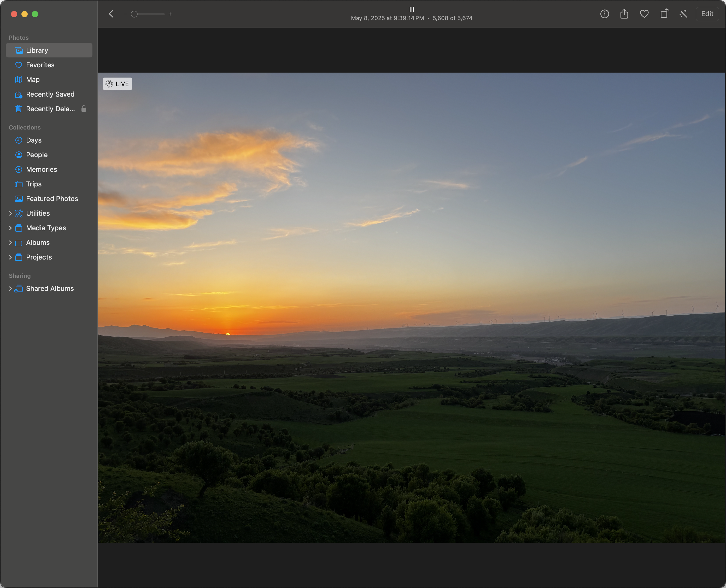726x588 pixels.
Task: Open Featured Photos in sidebar
Action: (52, 199)
